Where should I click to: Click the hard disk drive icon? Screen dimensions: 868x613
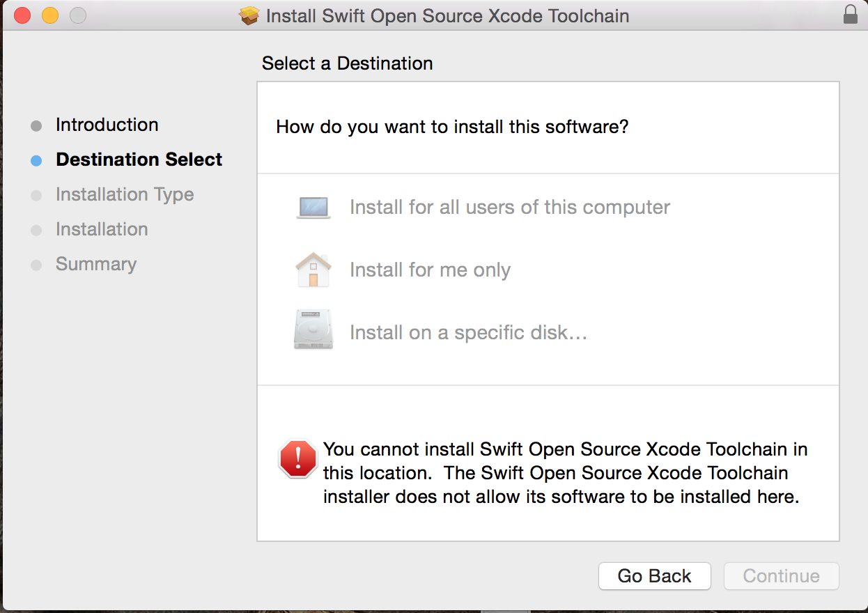313,330
